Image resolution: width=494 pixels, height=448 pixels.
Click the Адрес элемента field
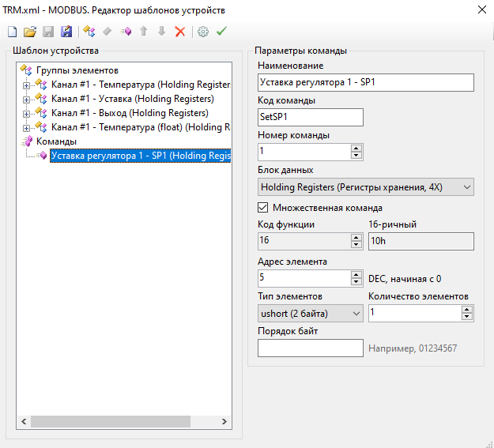click(x=304, y=278)
